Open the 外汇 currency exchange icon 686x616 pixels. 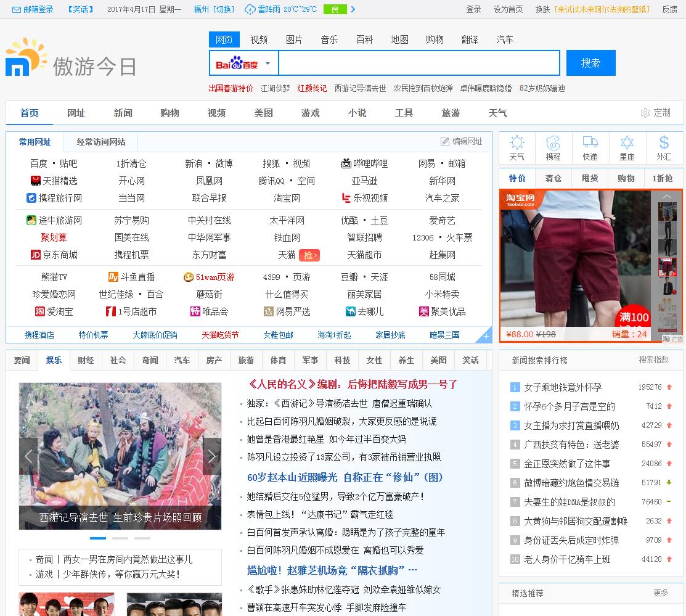664,143
